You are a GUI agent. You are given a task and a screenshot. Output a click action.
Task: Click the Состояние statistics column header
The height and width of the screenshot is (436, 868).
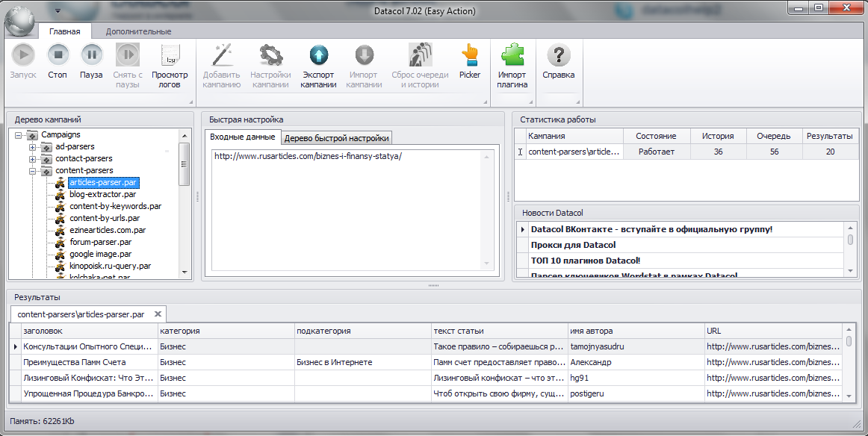pos(657,136)
